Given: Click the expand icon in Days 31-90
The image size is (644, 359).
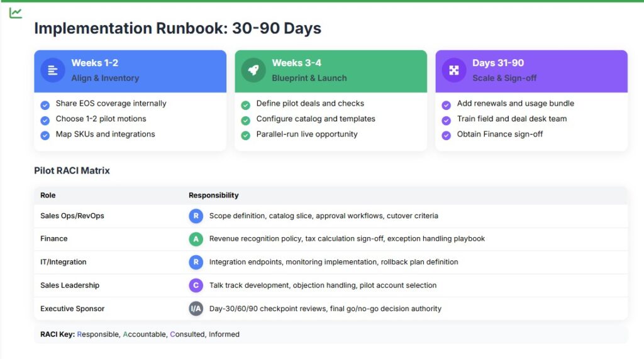Looking at the screenshot, I should coord(453,70).
